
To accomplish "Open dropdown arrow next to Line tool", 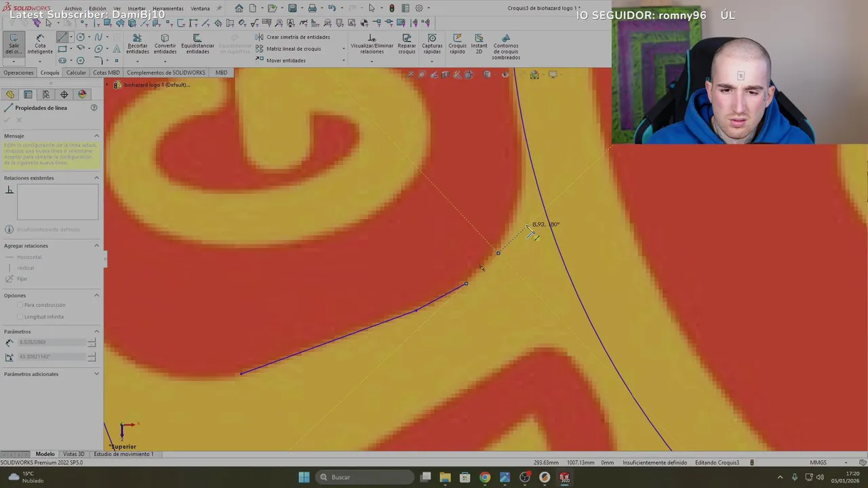I will coord(71,37).
